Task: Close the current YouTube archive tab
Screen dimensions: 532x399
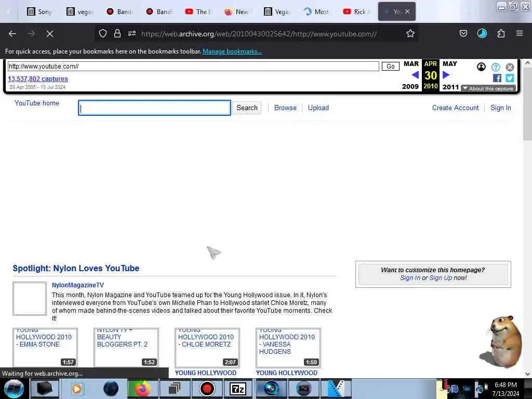Action: tap(407, 11)
